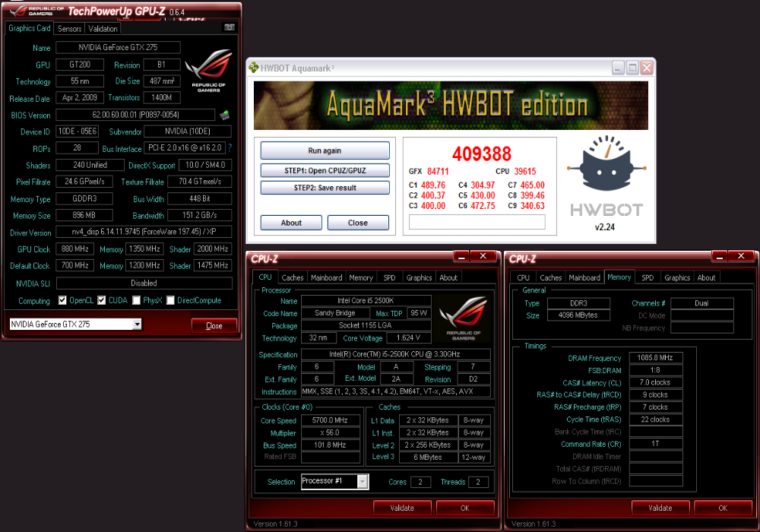Click the Close button in Aquamark panel

click(x=358, y=223)
